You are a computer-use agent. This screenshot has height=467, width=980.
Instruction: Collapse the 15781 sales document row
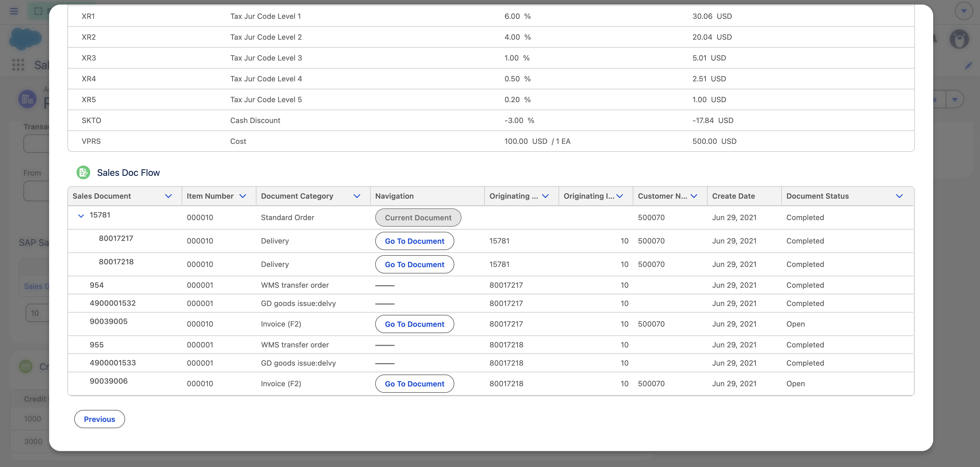coord(81,216)
